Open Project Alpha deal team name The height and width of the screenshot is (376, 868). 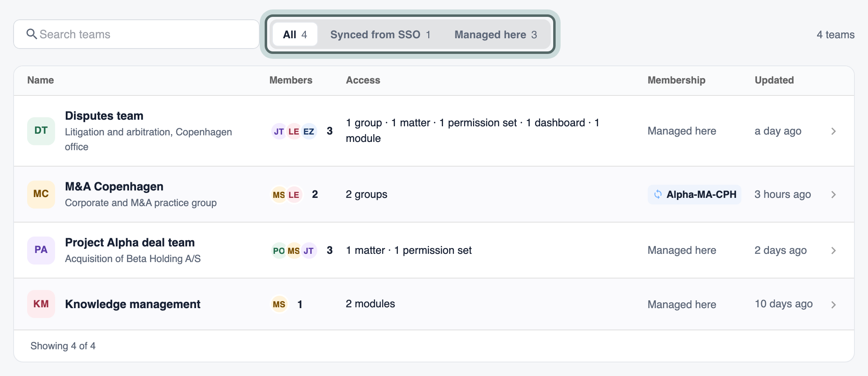coord(130,243)
